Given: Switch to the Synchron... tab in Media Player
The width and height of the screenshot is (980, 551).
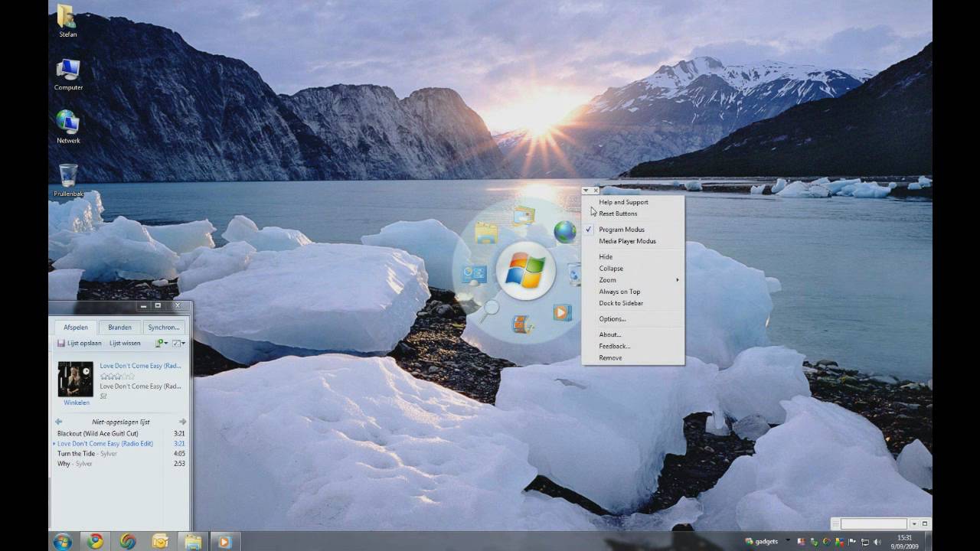Looking at the screenshot, I should click(164, 328).
